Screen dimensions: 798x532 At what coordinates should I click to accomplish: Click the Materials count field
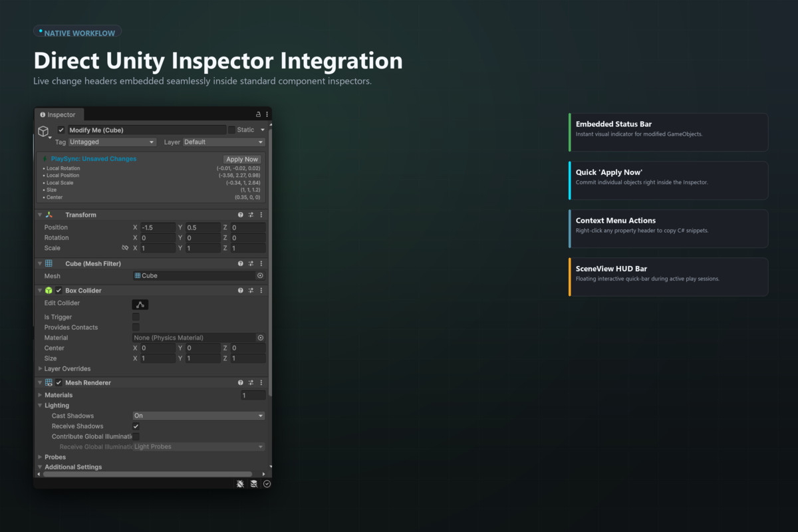[253, 395]
